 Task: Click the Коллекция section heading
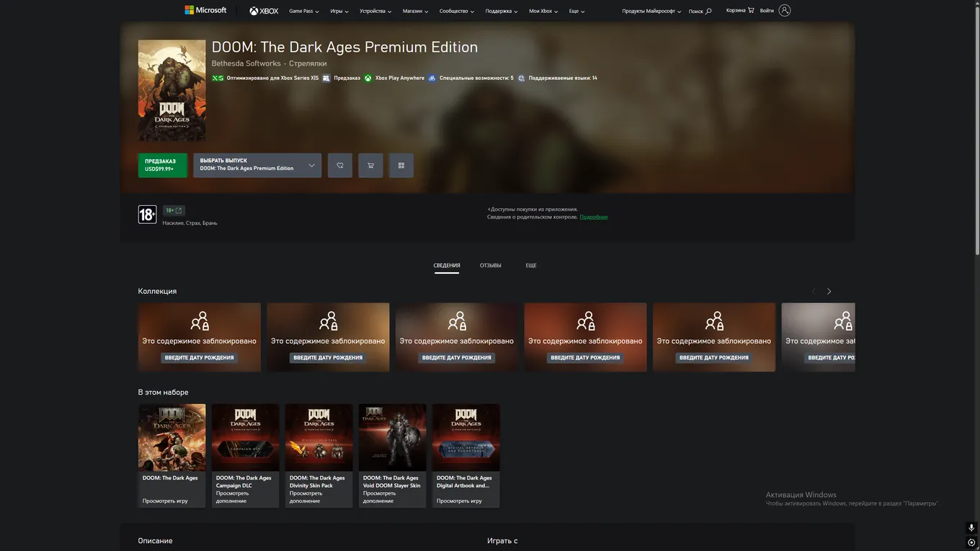(157, 292)
